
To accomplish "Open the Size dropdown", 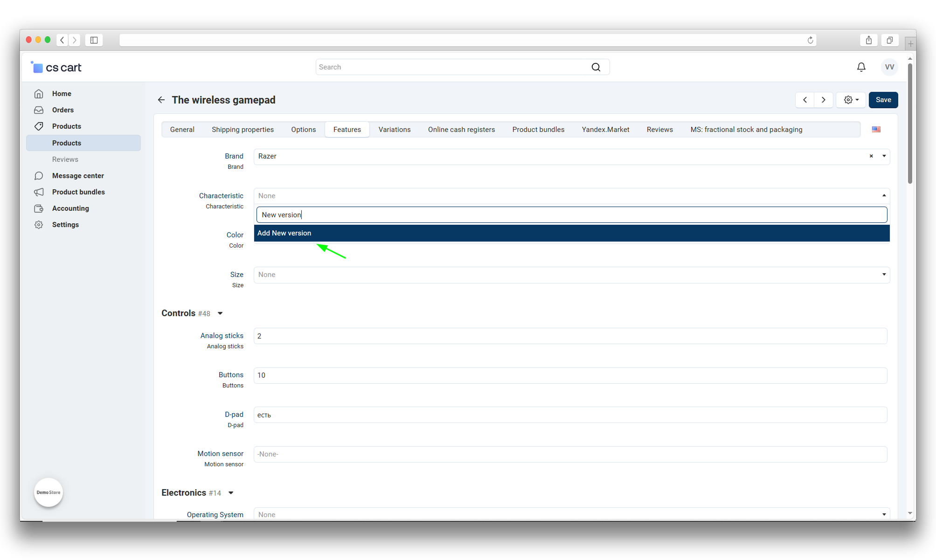I will [x=571, y=275].
